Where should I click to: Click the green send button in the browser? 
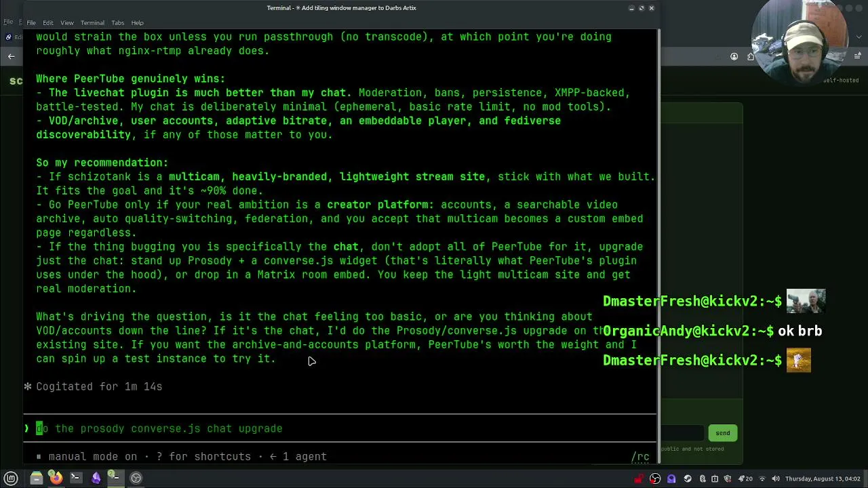(x=722, y=433)
